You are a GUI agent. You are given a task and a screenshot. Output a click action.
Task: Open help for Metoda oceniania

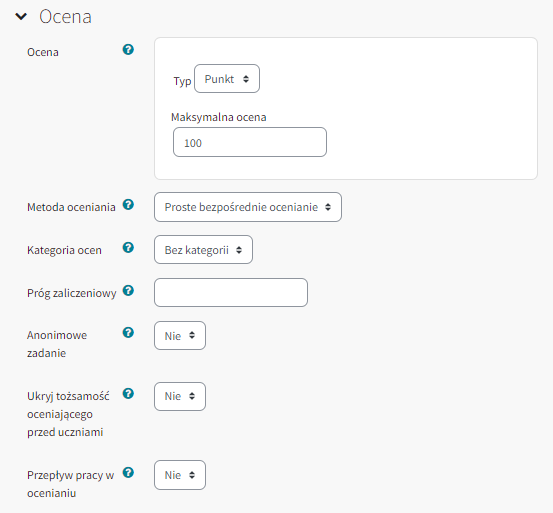tap(128, 204)
